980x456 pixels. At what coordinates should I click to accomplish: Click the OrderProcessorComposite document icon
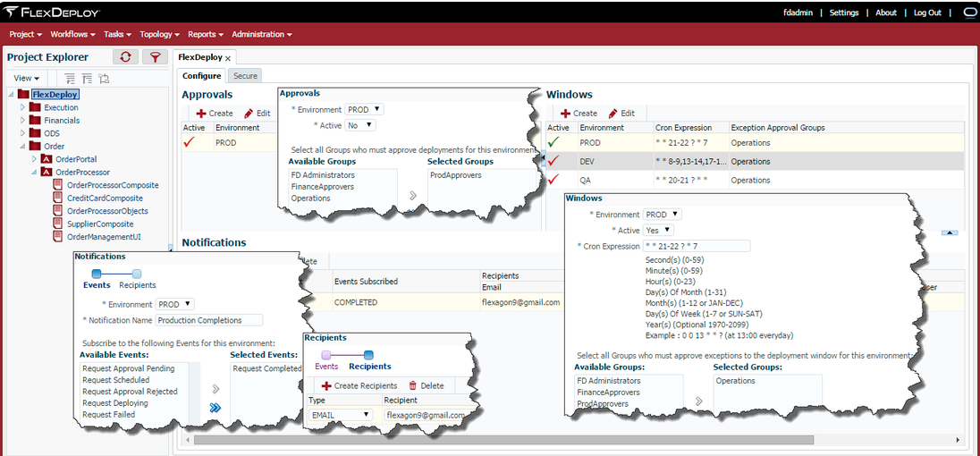[x=57, y=185]
